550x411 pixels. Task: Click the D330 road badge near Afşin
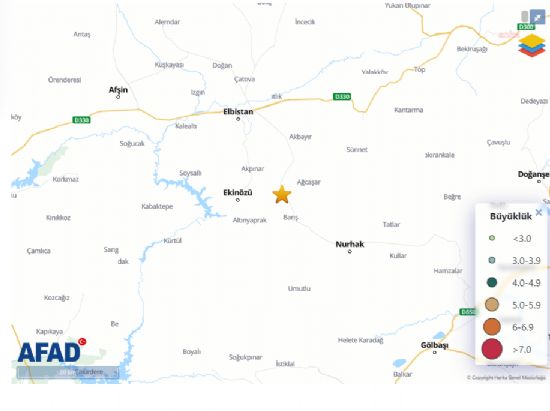(x=81, y=120)
